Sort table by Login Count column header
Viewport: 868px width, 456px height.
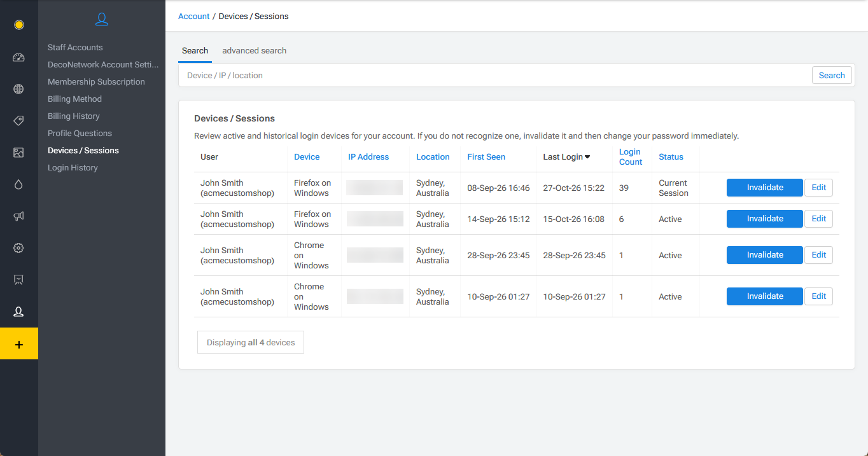(x=631, y=157)
